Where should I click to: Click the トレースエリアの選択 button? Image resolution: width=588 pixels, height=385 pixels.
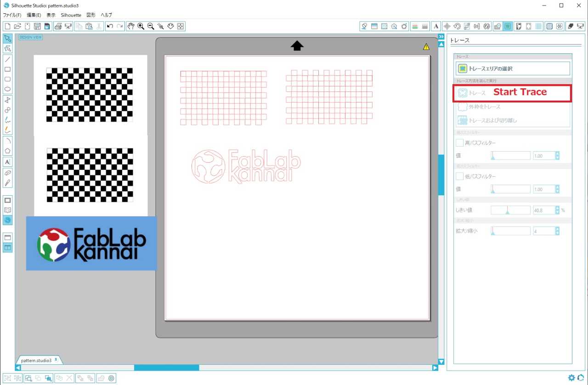513,68
